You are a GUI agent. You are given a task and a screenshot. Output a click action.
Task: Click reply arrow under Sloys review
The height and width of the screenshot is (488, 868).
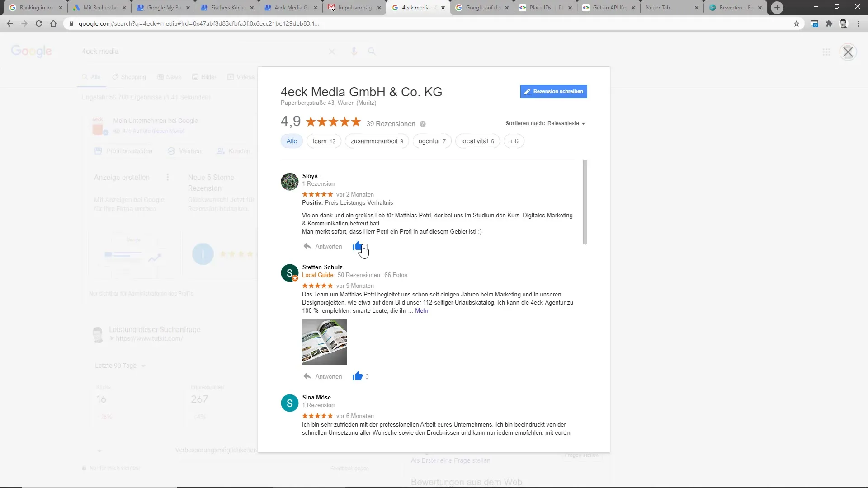[x=307, y=246]
